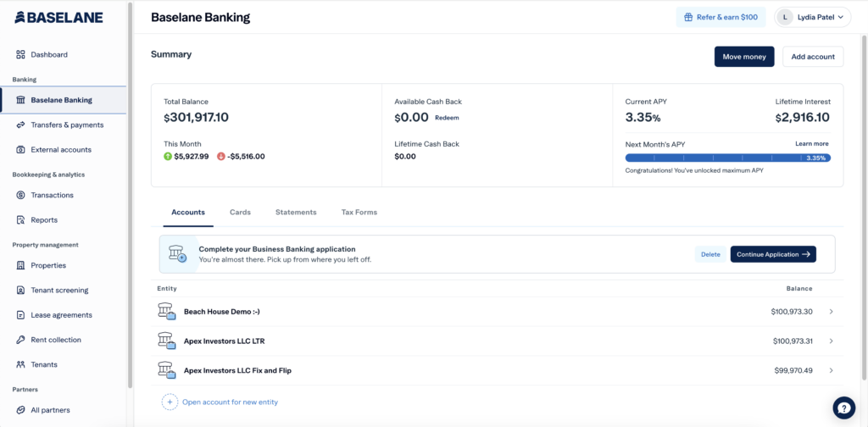Click the Dashboard grid icon in sidebar
The width and height of the screenshot is (868, 427).
tap(20, 54)
